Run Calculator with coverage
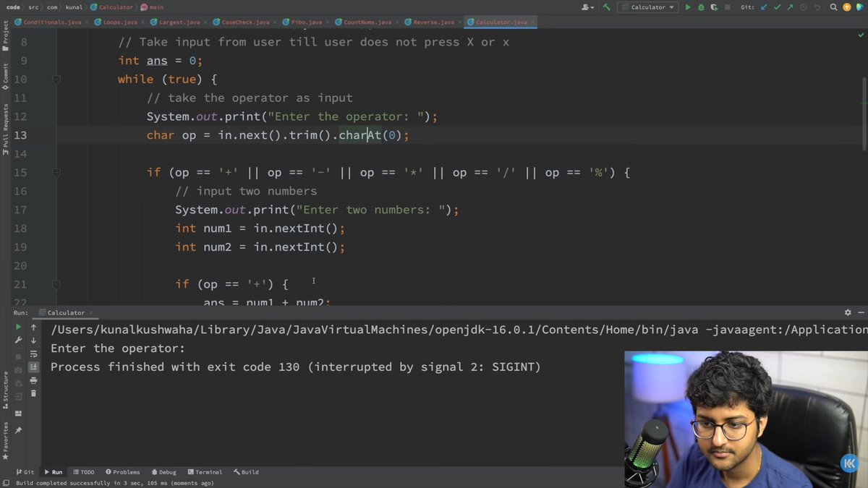 pos(713,7)
